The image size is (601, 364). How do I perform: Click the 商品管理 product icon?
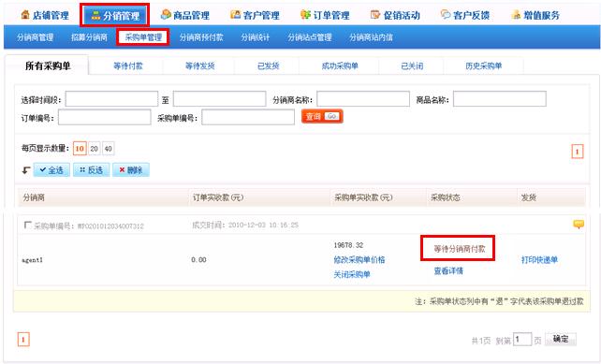tap(166, 15)
